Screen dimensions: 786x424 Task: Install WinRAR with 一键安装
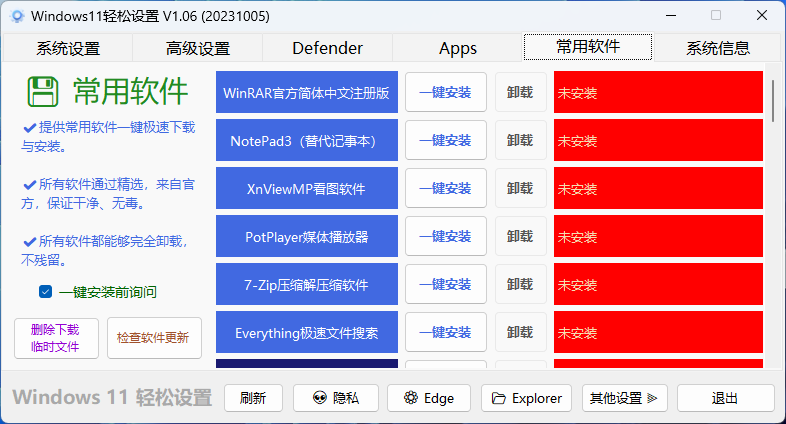[446, 92]
